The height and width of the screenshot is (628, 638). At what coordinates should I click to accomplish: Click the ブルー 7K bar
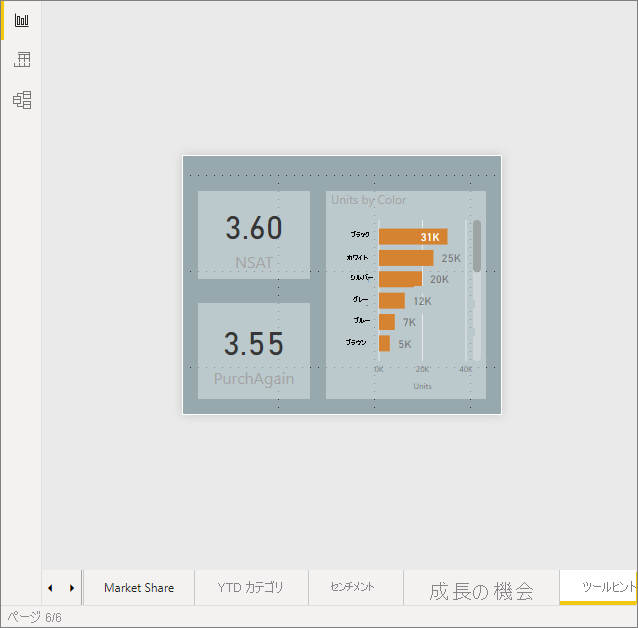(x=387, y=322)
